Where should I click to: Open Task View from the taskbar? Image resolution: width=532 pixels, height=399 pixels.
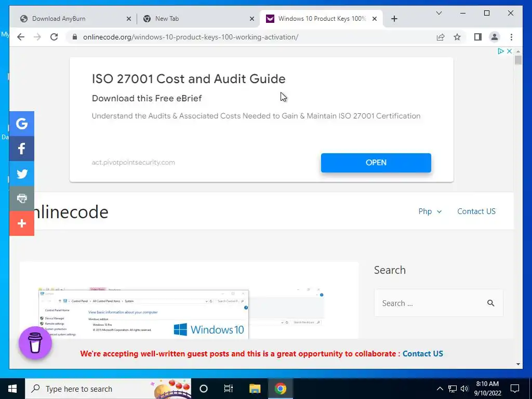point(229,389)
